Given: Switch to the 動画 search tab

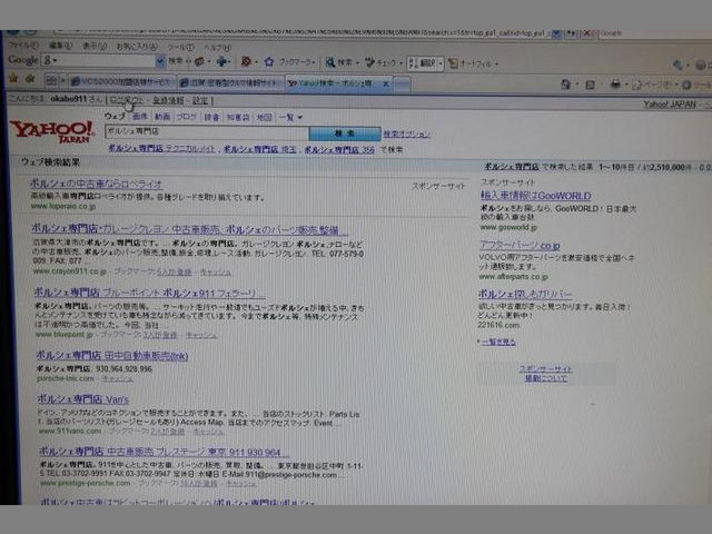Looking at the screenshot, I should [x=162, y=116].
